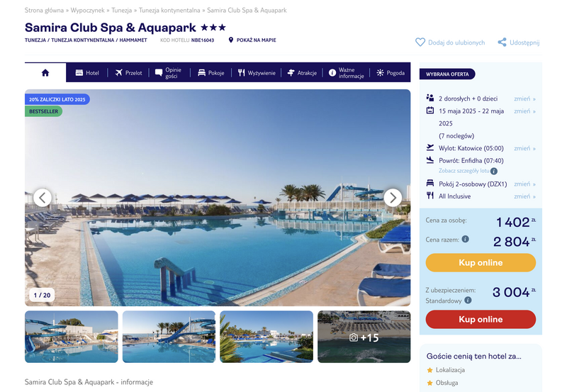Image resolution: width=567 pixels, height=392 pixels.
Task: Change the travel dates via zmień
Action: pyautogui.click(x=524, y=111)
